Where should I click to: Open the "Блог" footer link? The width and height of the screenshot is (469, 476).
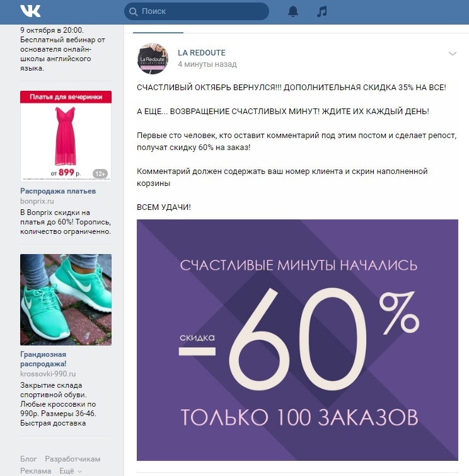(28, 459)
